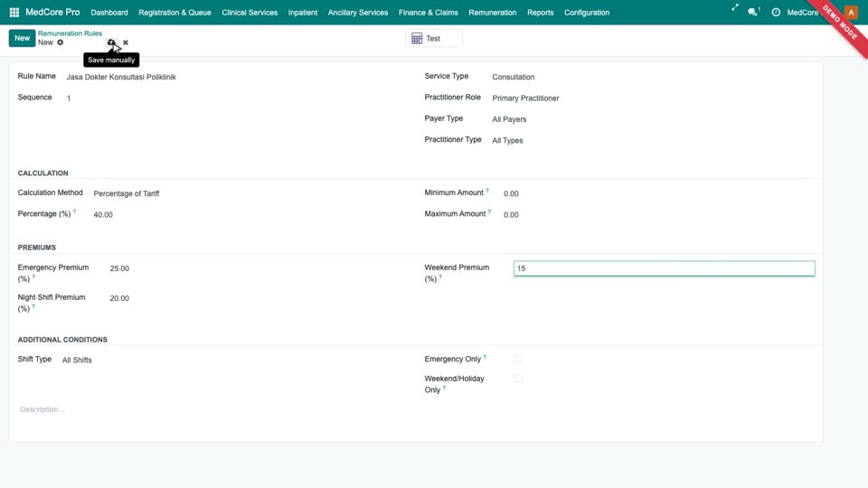
Task: Open the Dashboard menu
Action: (109, 12)
